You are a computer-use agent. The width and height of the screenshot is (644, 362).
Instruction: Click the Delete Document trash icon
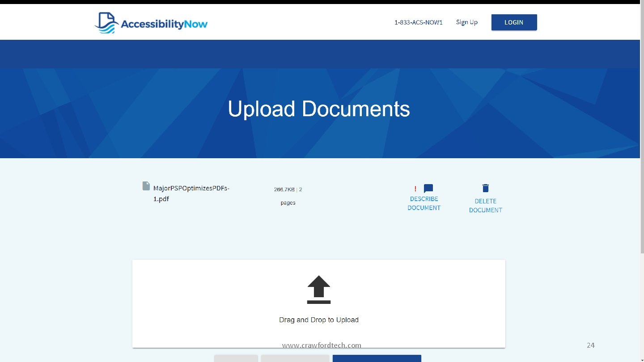coord(486,188)
